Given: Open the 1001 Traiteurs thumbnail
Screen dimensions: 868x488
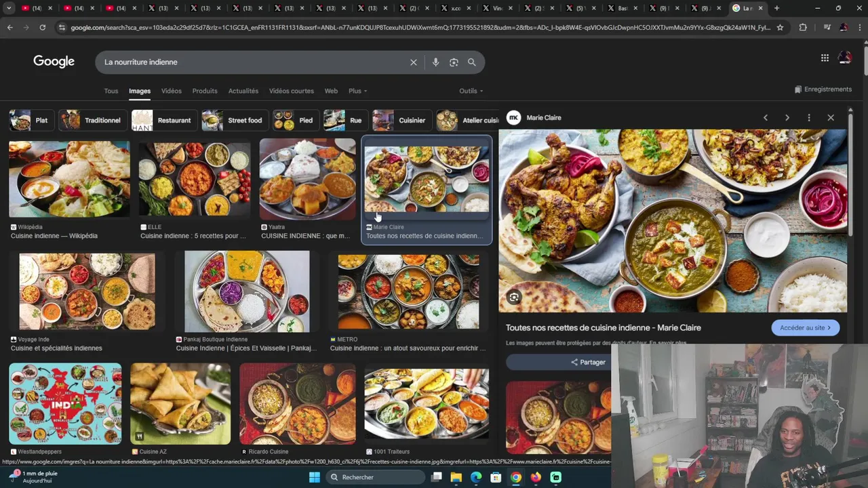Looking at the screenshot, I should pos(427,404).
